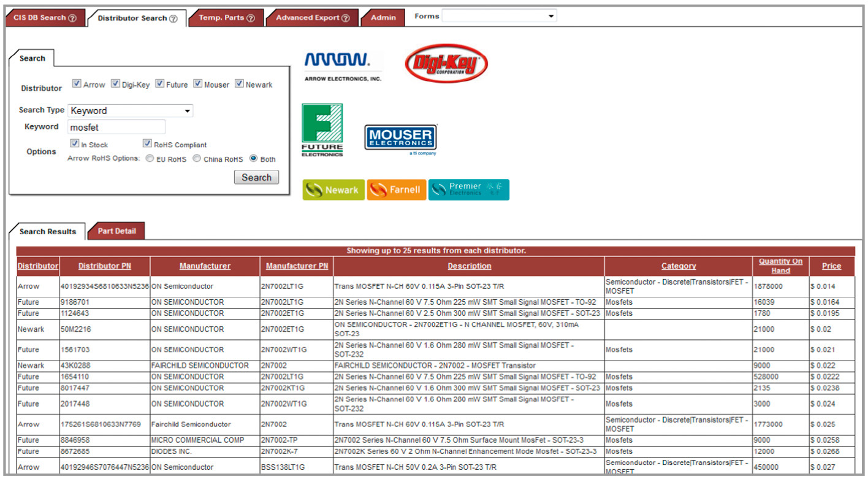The width and height of the screenshot is (868, 479).
Task: Uncheck the Mouser distributor checkbox
Action: click(x=198, y=84)
